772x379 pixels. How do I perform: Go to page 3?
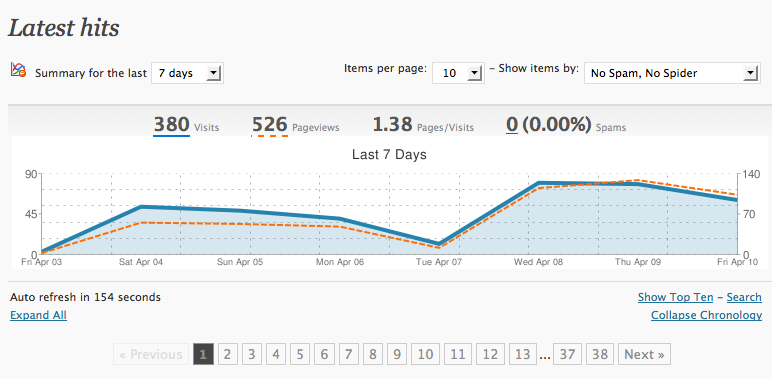(252, 354)
